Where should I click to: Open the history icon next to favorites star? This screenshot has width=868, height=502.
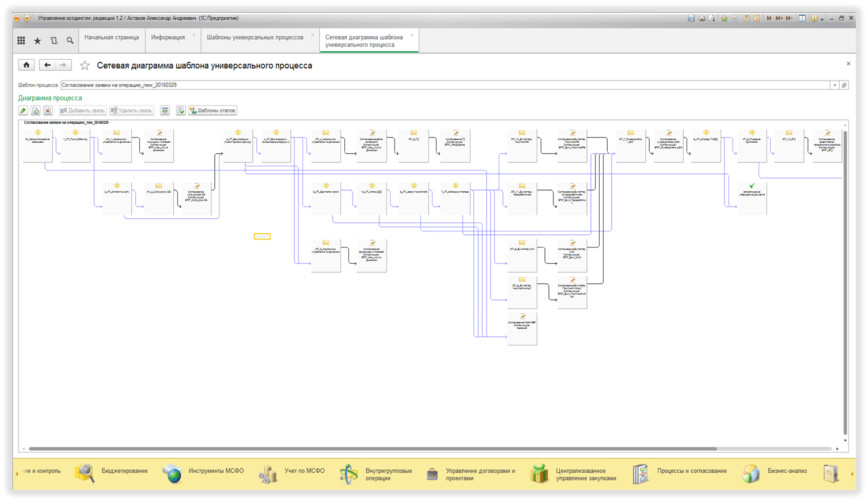tap(54, 40)
